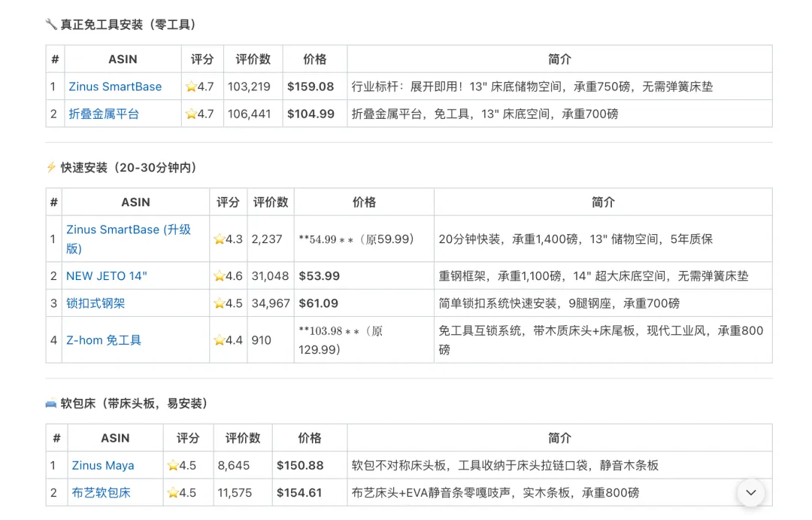Image resolution: width=812 pixels, height=520 pixels.
Task: Click the price $154.61
Action: tap(299, 492)
